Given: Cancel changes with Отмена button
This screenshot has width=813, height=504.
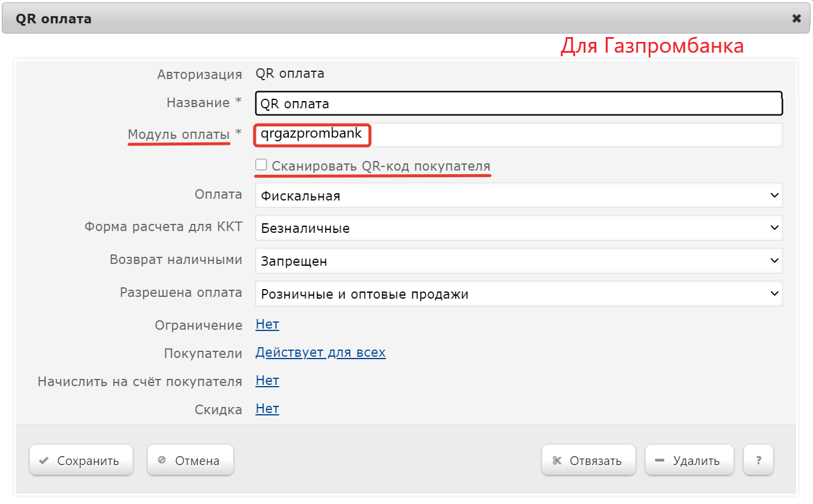Looking at the screenshot, I should pos(190,460).
